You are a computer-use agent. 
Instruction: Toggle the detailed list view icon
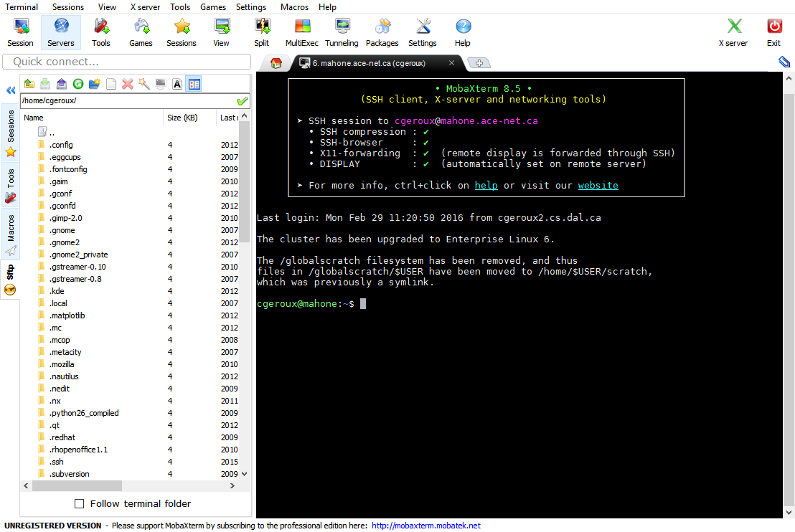pos(194,84)
